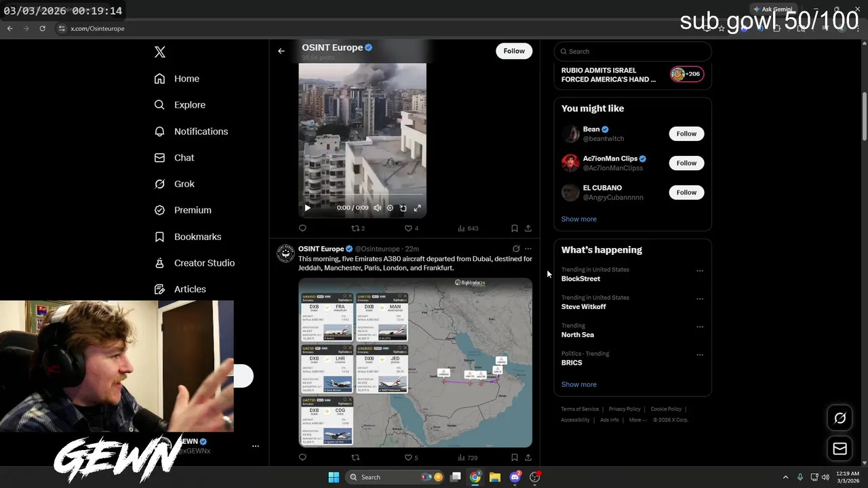Expand the video to fullscreen
Image resolution: width=868 pixels, height=488 pixels.
click(x=417, y=208)
